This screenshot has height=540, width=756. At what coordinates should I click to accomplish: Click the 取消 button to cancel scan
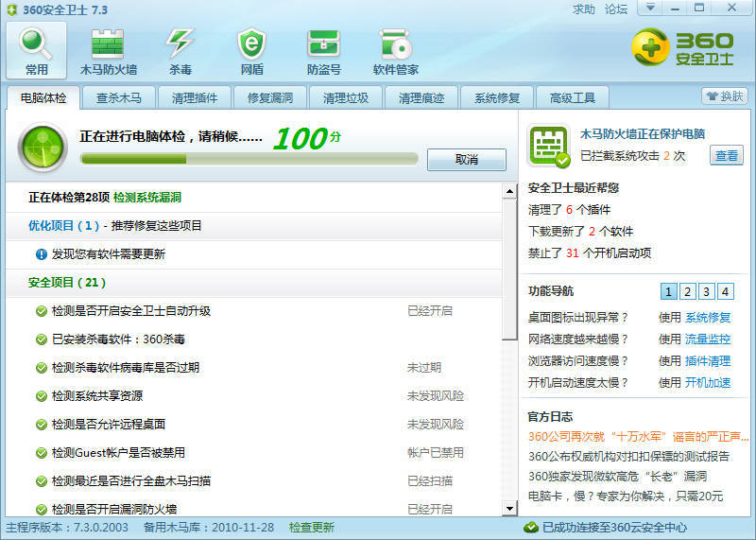tap(466, 160)
